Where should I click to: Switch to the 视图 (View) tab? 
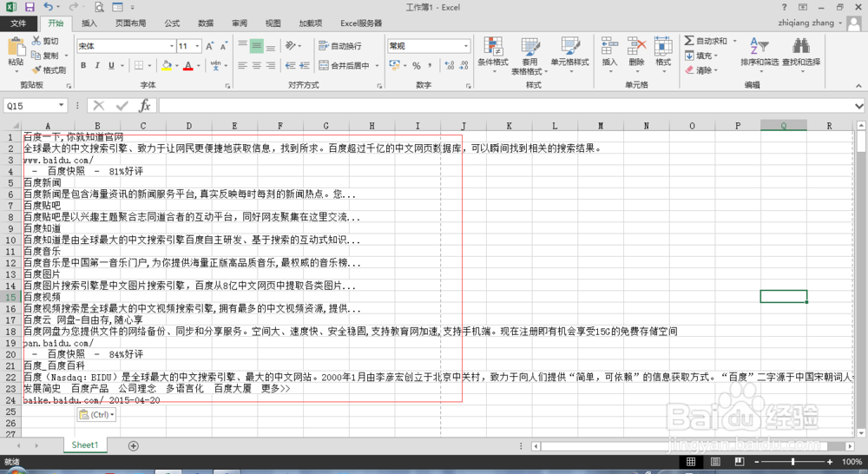click(273, 23)
